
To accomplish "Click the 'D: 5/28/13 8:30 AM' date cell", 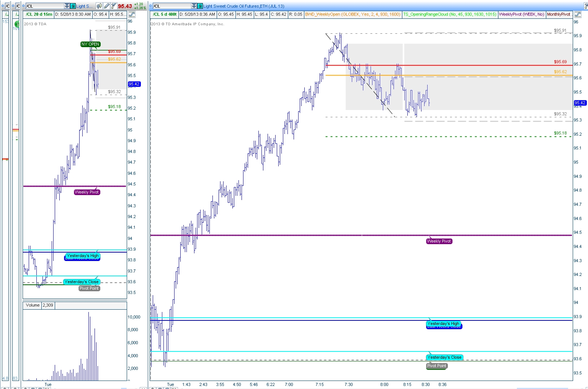I will tap(73, 15).
